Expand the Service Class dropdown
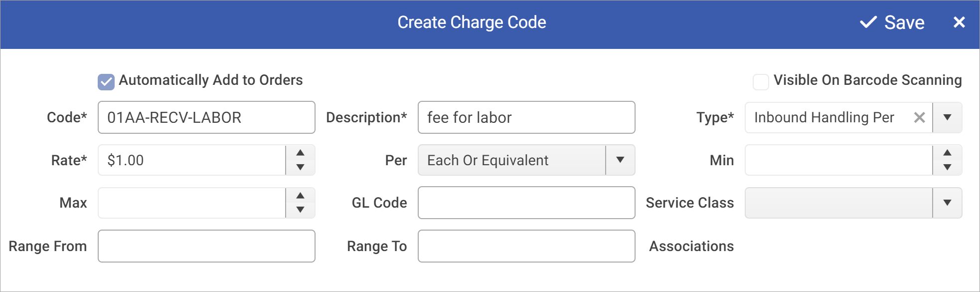The height and width of the screenshot is (292, 980). tap(948, 203)
